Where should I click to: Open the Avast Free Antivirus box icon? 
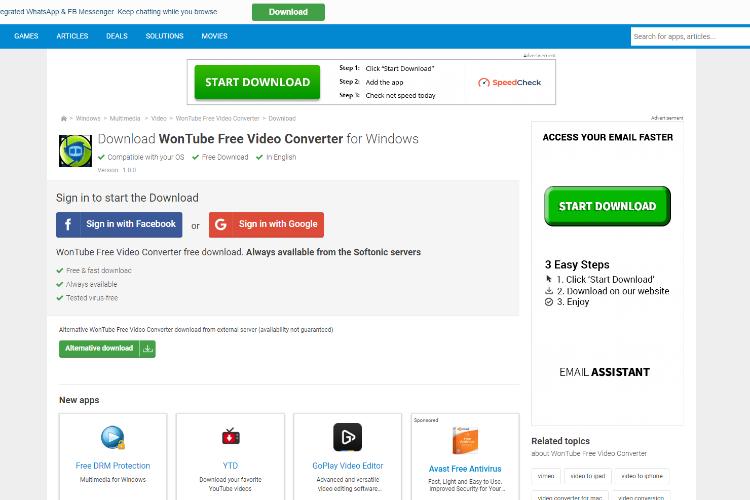coord(465,440)
